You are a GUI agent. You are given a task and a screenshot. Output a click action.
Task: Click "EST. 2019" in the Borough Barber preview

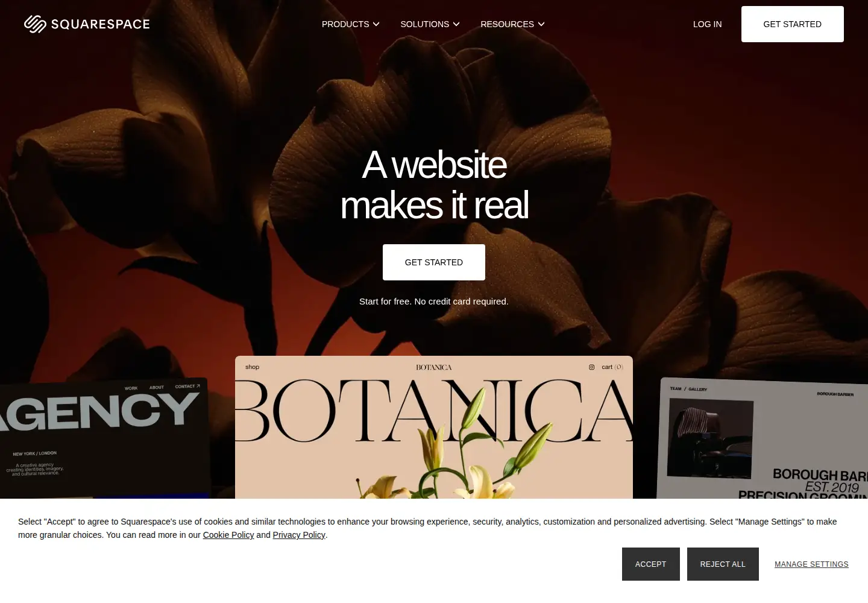[832, 487]
